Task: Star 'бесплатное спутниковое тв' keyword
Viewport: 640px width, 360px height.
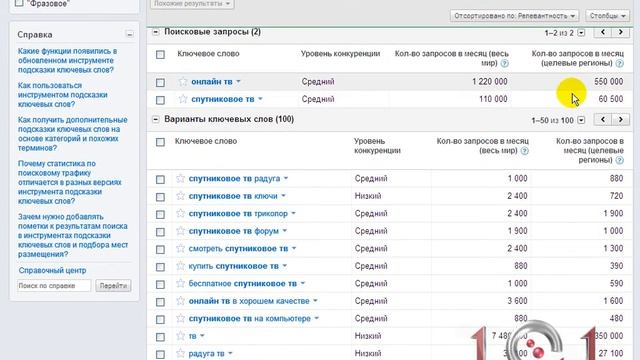Action: click(180, 283)
